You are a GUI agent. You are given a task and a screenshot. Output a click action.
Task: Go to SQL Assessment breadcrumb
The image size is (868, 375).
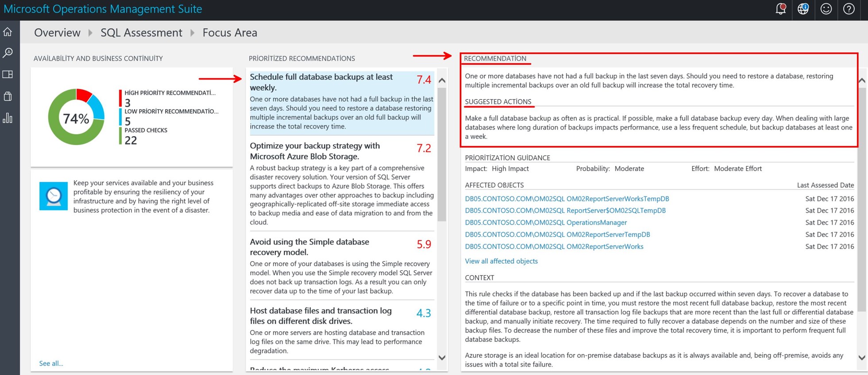pos(141,33)
